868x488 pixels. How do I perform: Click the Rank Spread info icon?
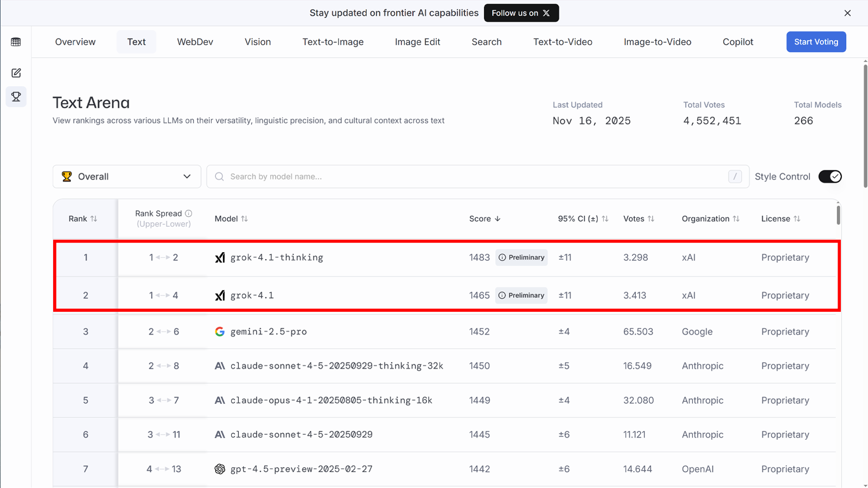pyautogui.click(x=188, y=214)
